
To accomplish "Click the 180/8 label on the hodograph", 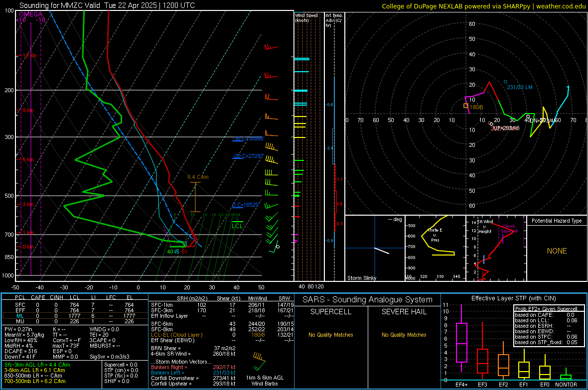I will 476,107.
